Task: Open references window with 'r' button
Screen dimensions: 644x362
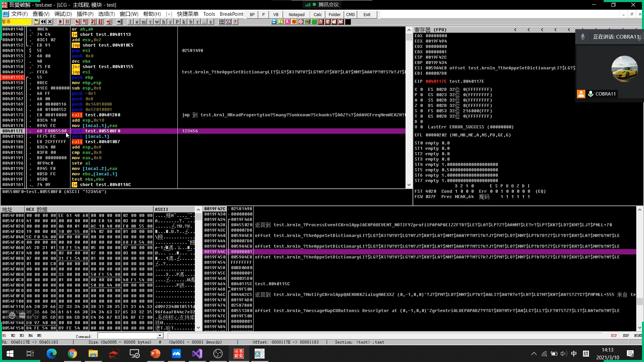Action: (x=198, y=22)
